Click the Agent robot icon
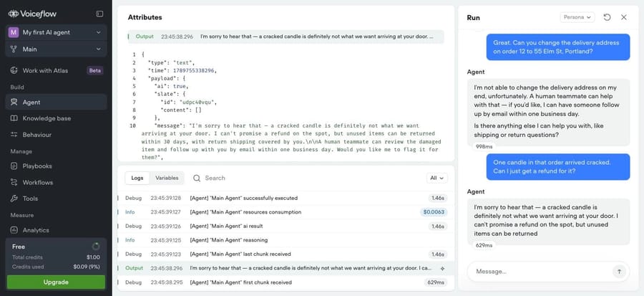 [x=14, y=102]
